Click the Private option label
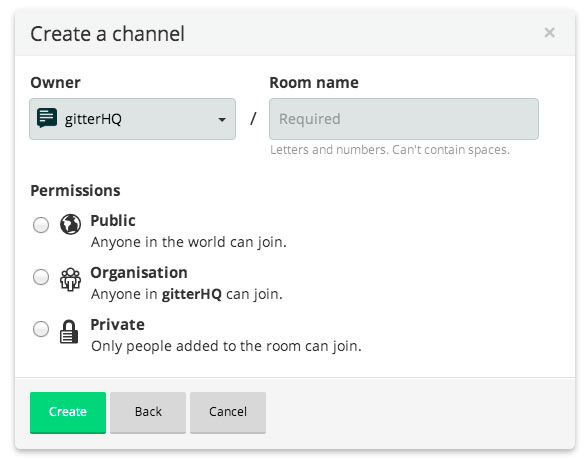The image size is (587, 466). (118, 325)
